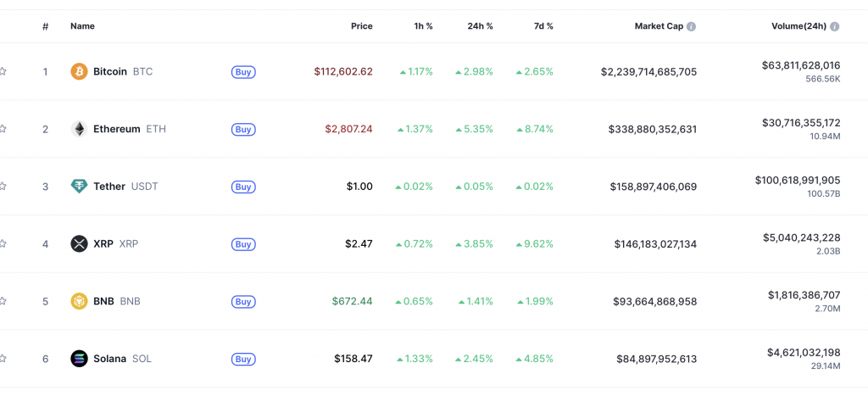The height and width of the screenshot is (402, 868).
Task: Toggle the watchlist star for Ethereum
Action: pos(3,129)
